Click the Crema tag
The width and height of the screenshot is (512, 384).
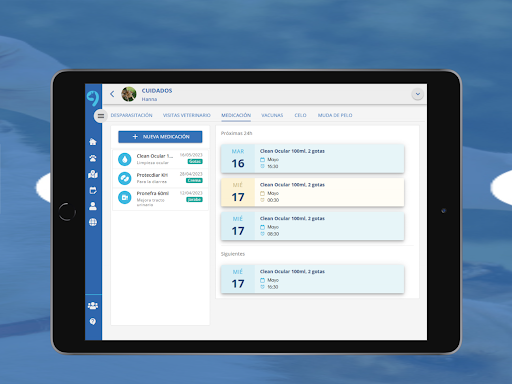194,181
